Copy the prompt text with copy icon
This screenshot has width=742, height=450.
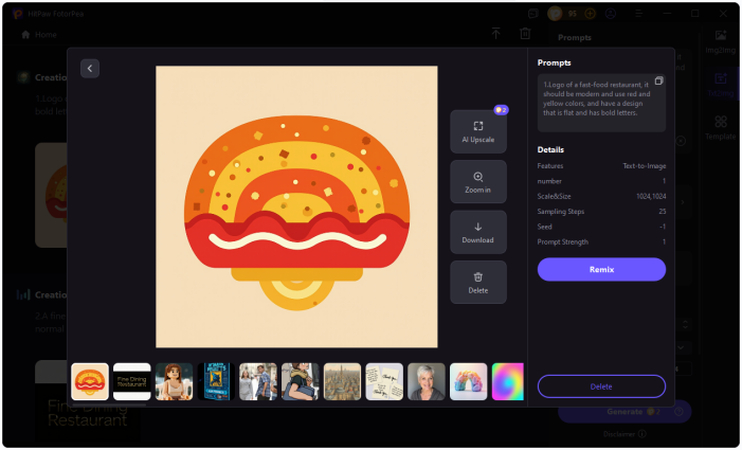(658, 81)
